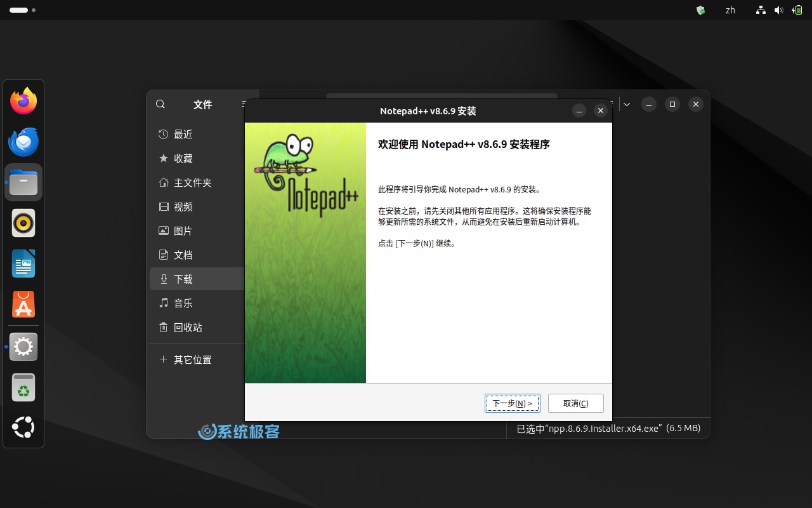The image size is (812, 508).
Task: Click the search icon in Files window
Action: (160, 104)
